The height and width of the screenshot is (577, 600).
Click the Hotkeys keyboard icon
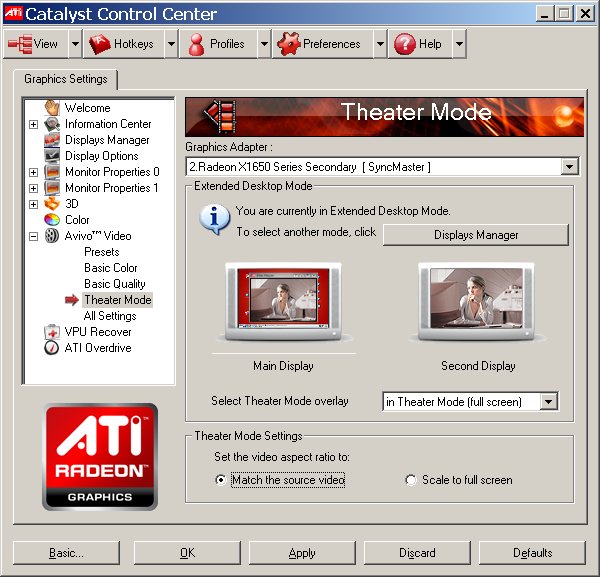[99, 44]
